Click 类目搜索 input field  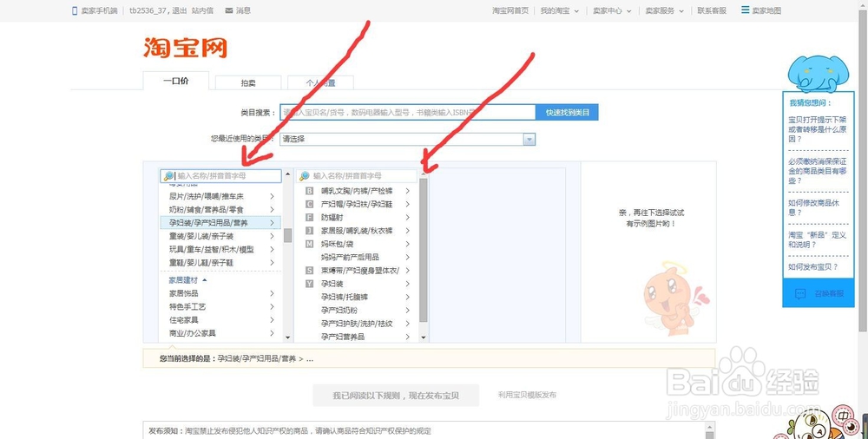[407, 113]
